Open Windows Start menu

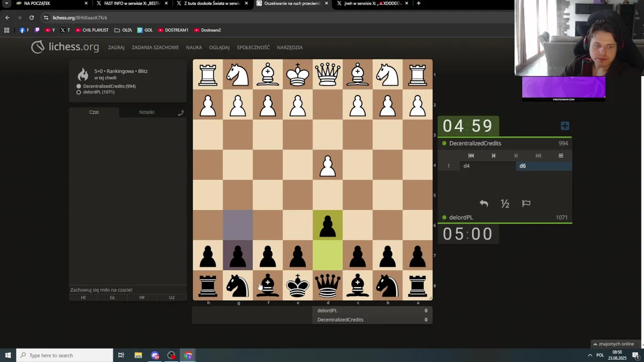click(x=8, y=355)
